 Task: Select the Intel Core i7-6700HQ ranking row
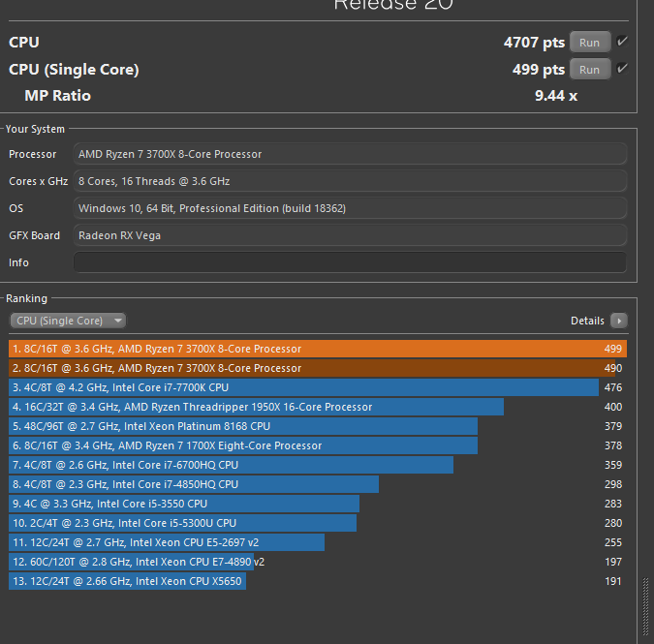click(x=318, y=465)
